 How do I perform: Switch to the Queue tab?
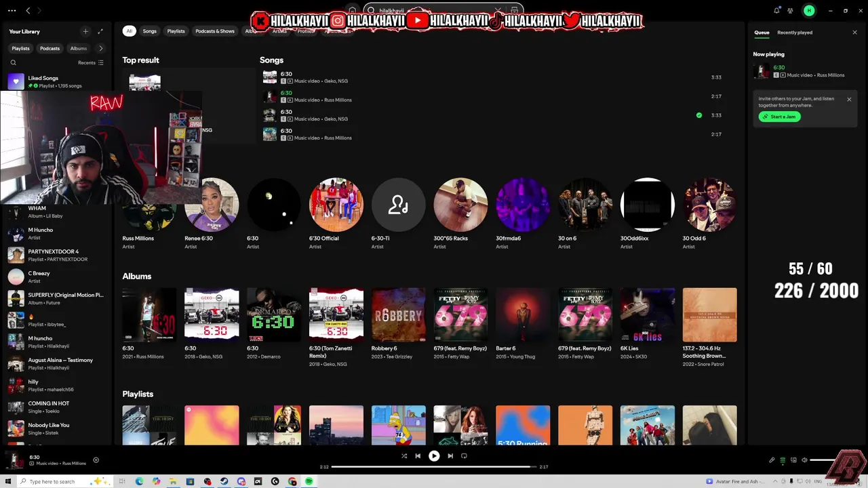tap(762, 33)
